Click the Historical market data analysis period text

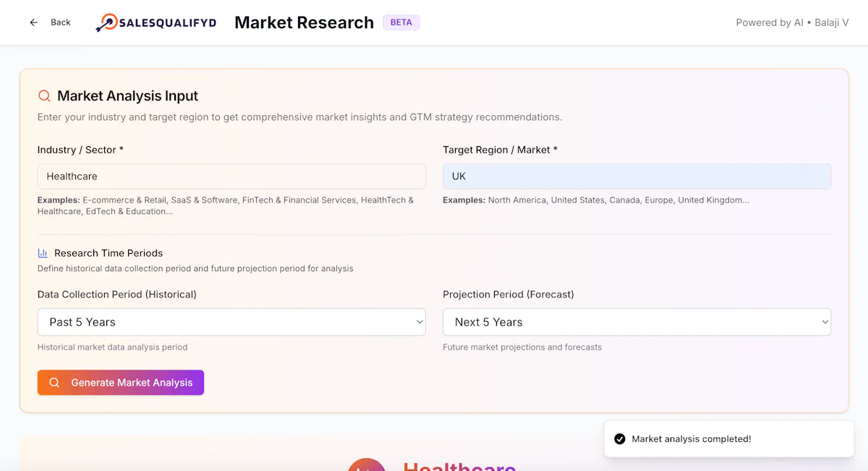pyautogui.click(x=112, y=347)
